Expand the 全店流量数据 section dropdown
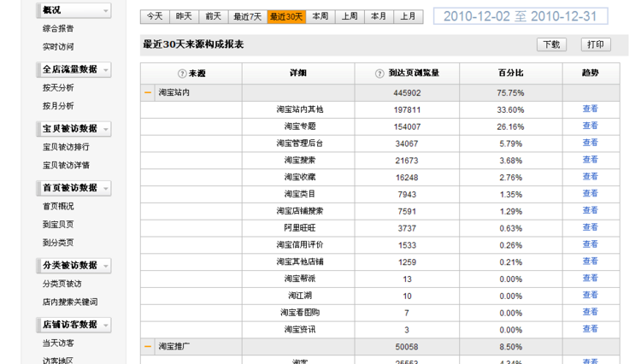The height and width of the screenshot is (364, 641). point(106,70)
